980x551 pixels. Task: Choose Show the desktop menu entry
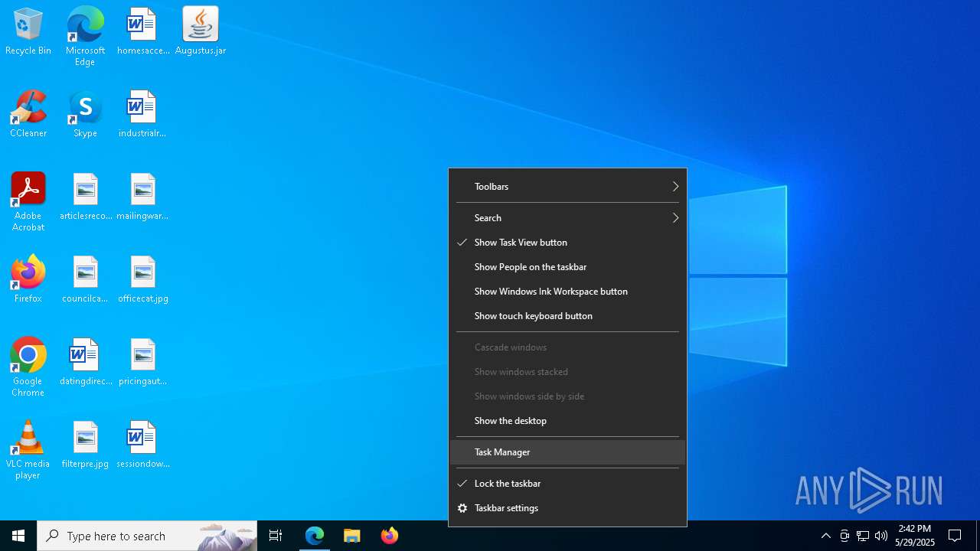[567, 421]
